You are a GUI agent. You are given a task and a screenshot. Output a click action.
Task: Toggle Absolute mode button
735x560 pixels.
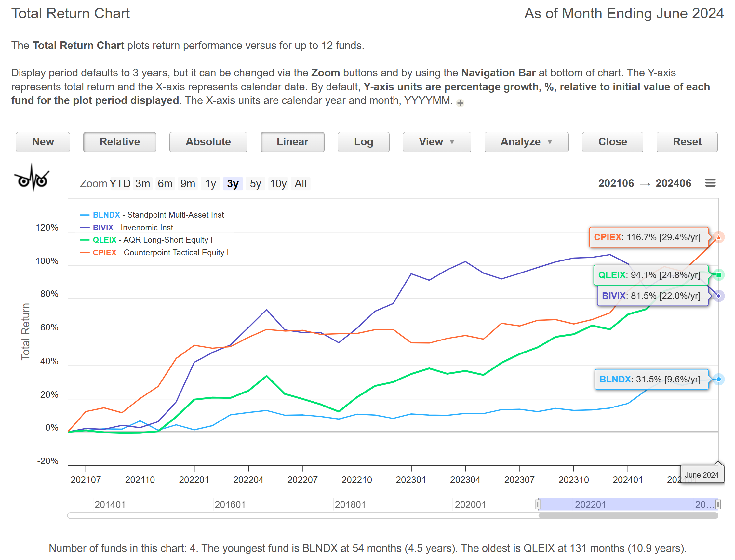(x=208, y=142)
